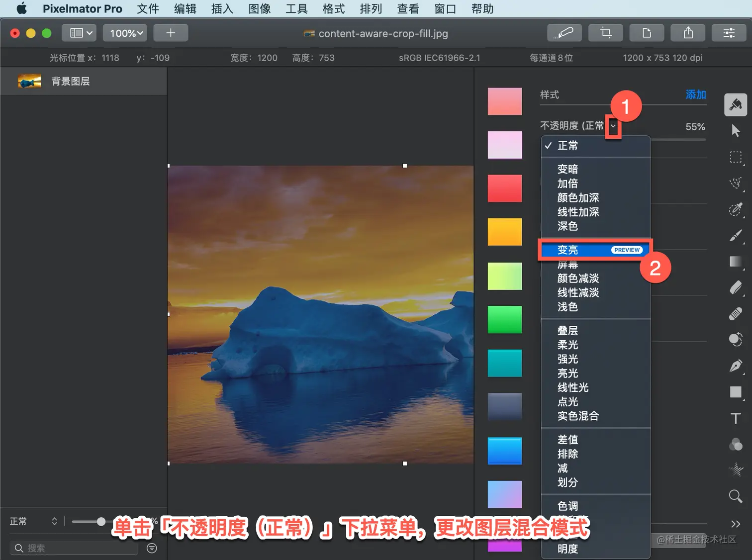Open the sidebar view dropdown

[x=80, y=33]
